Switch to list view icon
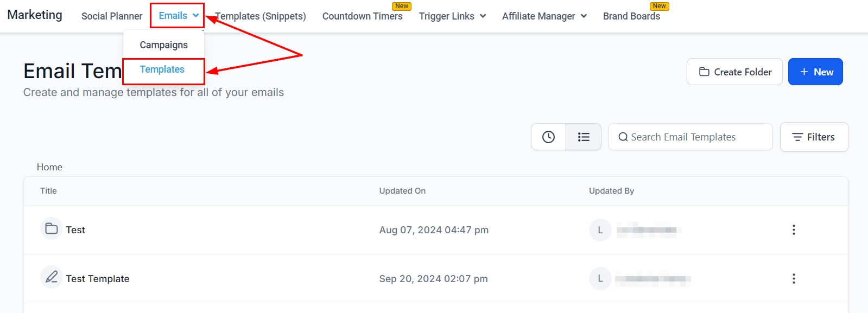868x313 pixels. pos(584,137)
